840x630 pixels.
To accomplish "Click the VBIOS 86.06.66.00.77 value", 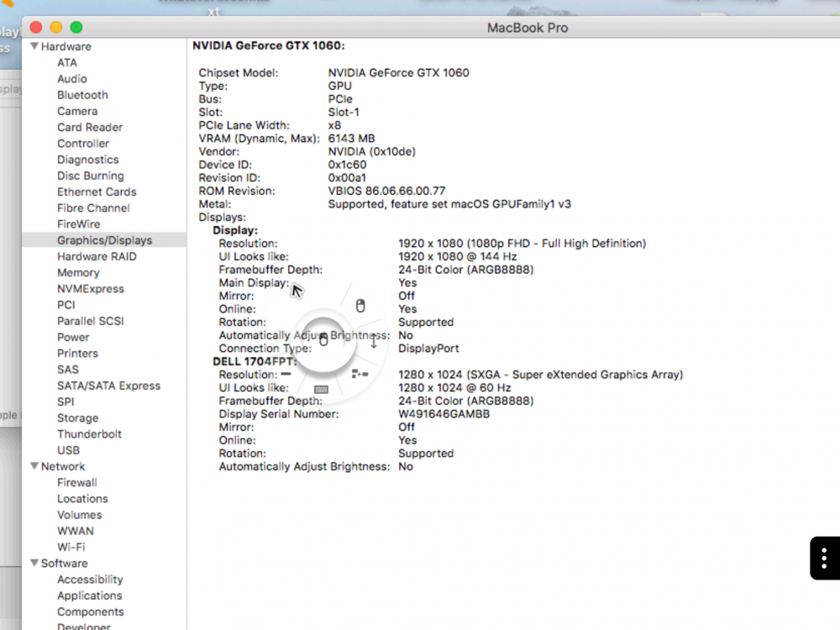I will (386, 191).
